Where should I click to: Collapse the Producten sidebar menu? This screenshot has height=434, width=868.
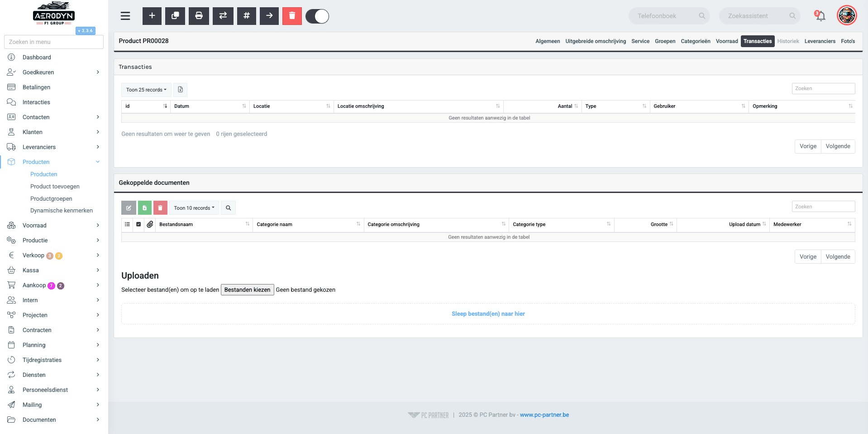point(53,162)
